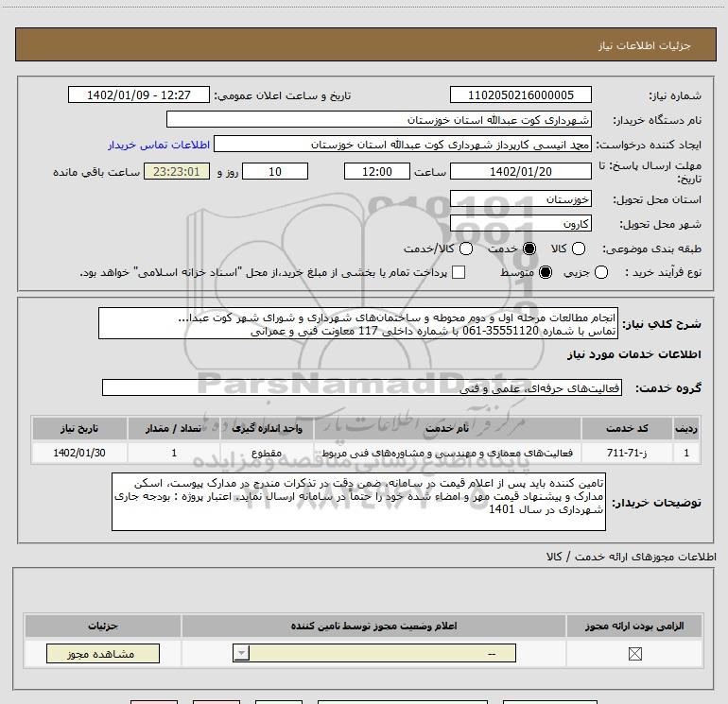Click the announcement date field 1402/01/09 - 12:27
The image size is (728, 704).
pos(139,94)
